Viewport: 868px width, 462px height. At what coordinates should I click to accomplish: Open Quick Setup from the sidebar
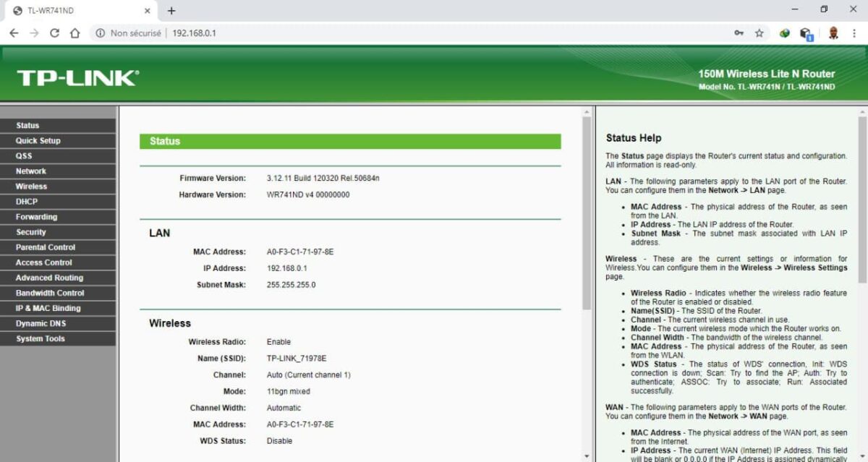(38, 141)
